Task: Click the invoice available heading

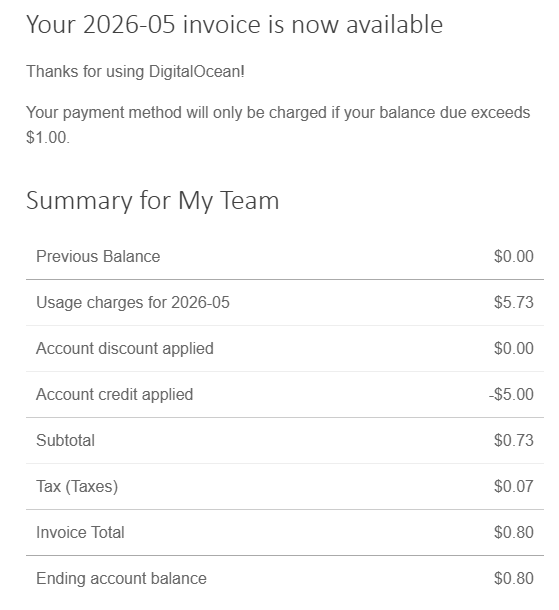Action: [x=234, y=25]
